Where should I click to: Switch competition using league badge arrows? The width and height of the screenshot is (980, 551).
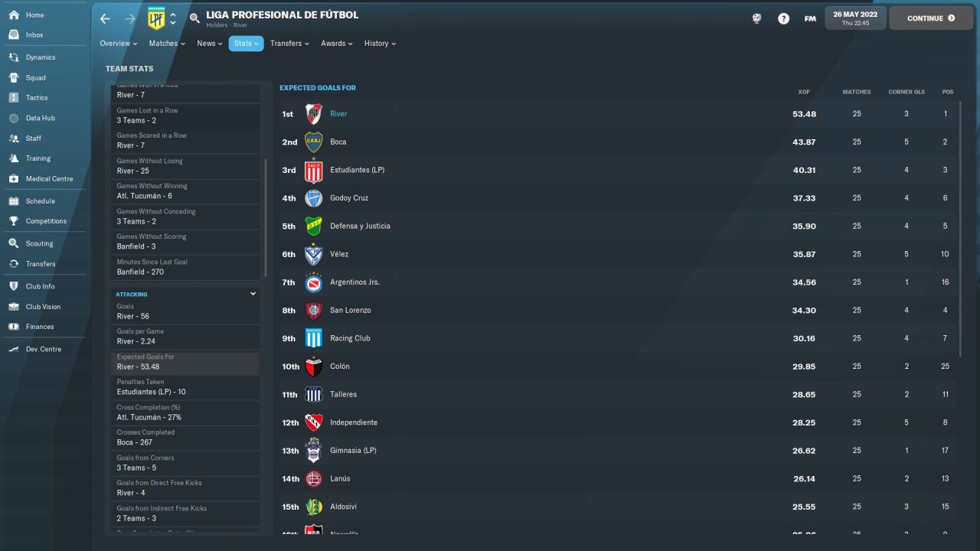tap(173, 18)
